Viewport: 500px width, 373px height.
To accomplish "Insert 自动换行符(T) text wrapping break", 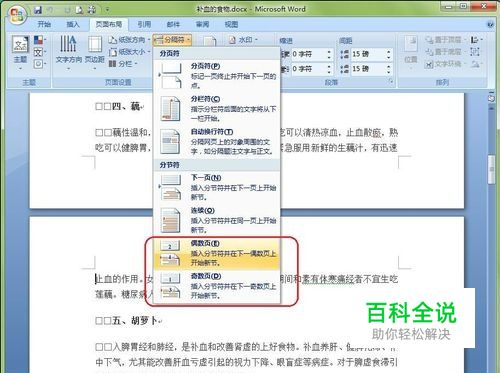I will point(217,141).
